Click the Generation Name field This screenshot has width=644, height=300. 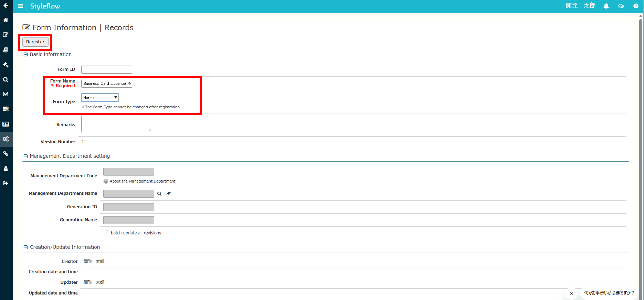coord(129,220)
